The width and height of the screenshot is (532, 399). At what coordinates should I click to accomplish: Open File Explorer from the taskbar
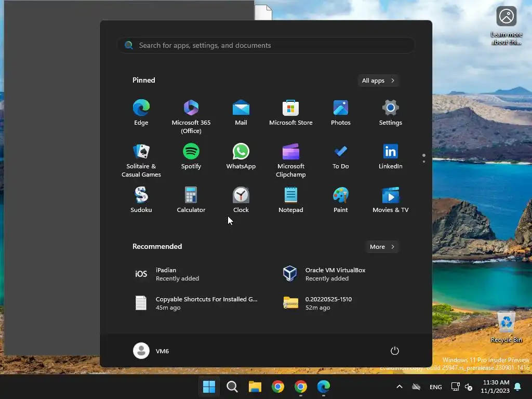click(x=255, y=387)
